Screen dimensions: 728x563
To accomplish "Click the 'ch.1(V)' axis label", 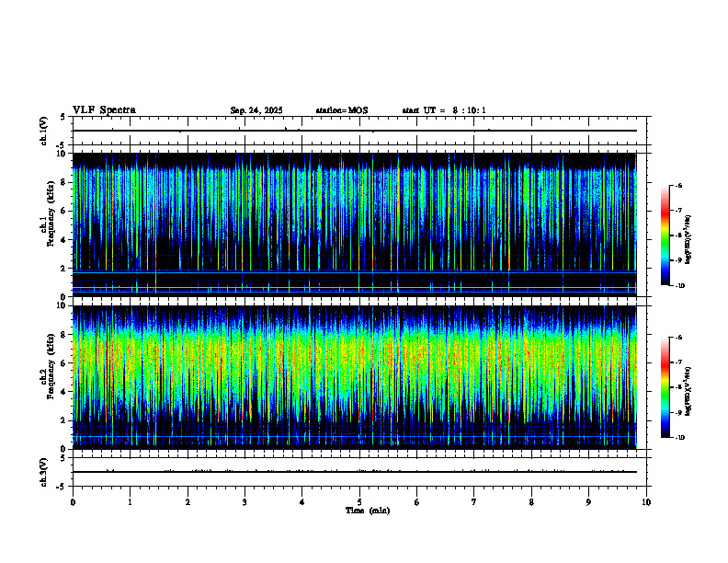I will pyautogui.click(x=43, y=131).
